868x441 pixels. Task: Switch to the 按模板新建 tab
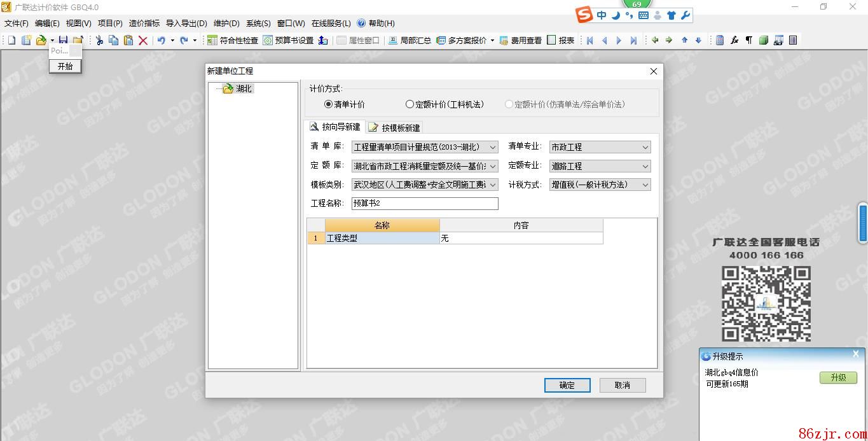pos(394,127)
